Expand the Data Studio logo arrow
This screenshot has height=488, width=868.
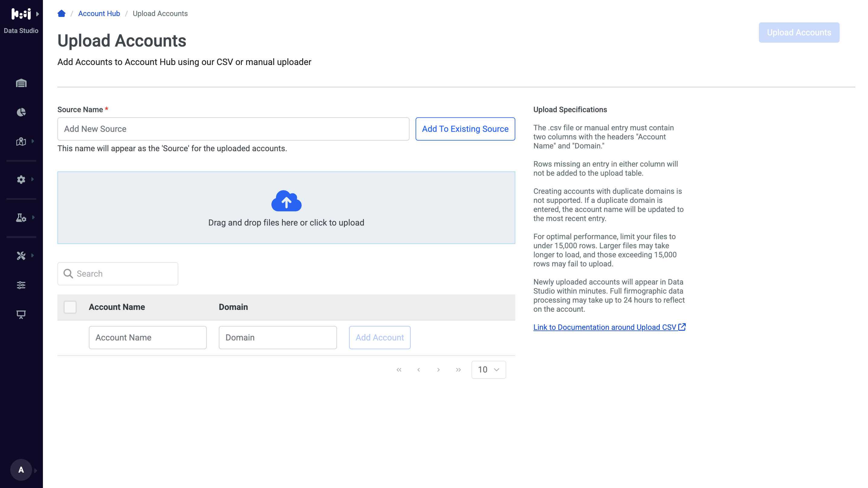38,14
